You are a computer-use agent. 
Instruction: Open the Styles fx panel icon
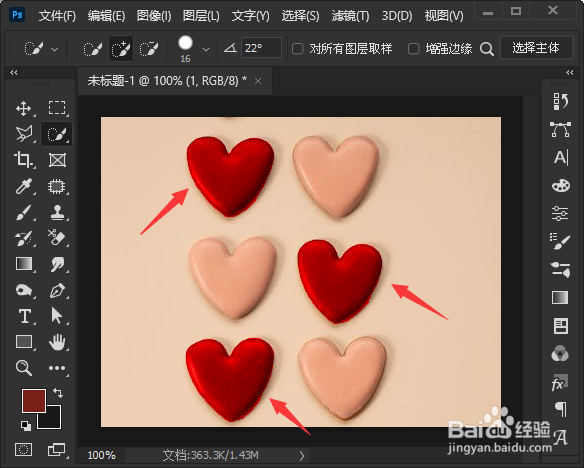560,382
